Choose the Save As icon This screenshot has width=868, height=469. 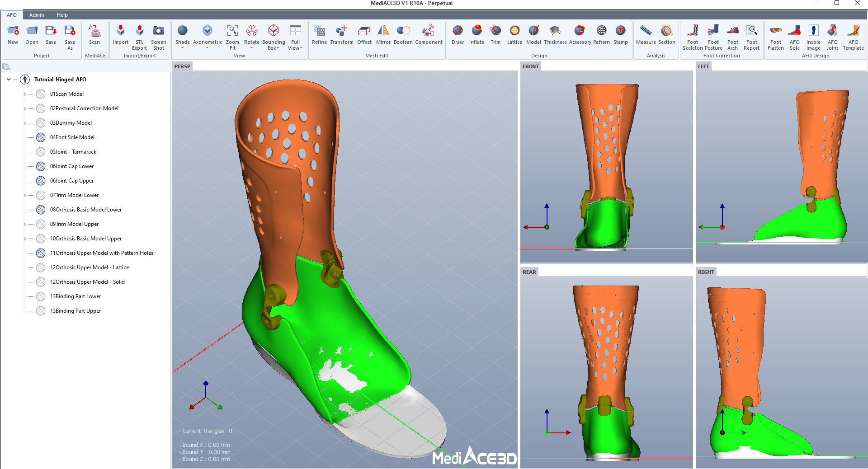(70, 38)
